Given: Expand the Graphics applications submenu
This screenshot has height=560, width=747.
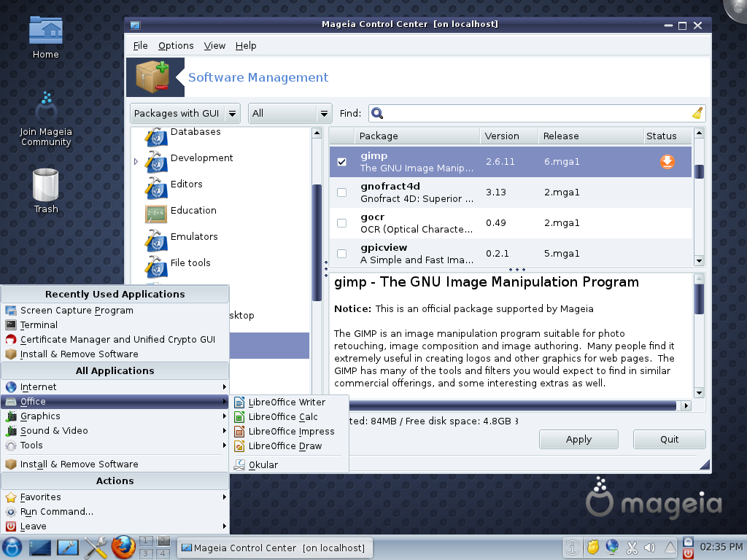Looking at the screenshot, I should coord(115,416).
